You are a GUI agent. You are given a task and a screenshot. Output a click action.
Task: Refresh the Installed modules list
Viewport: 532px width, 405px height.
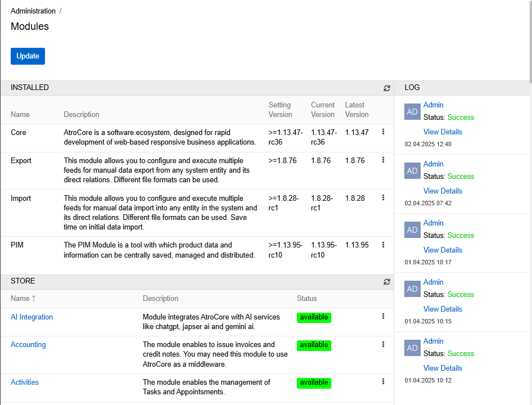tap(386, 88)
